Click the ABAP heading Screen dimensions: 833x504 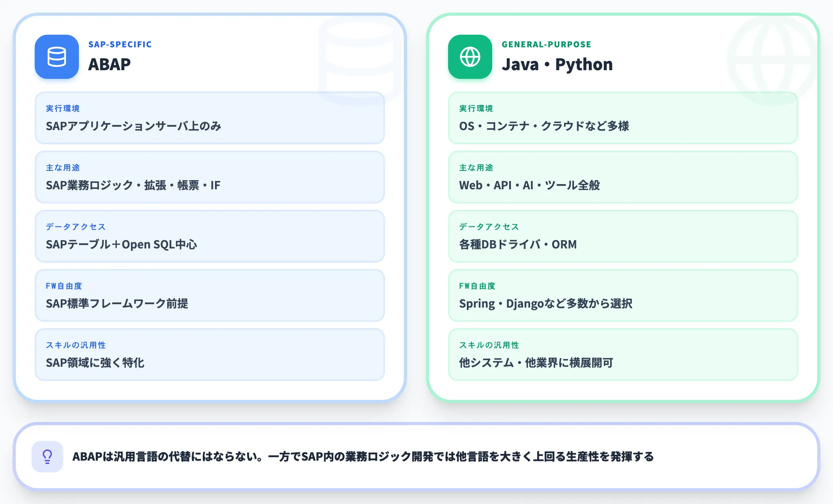click(x=109, y=64)
